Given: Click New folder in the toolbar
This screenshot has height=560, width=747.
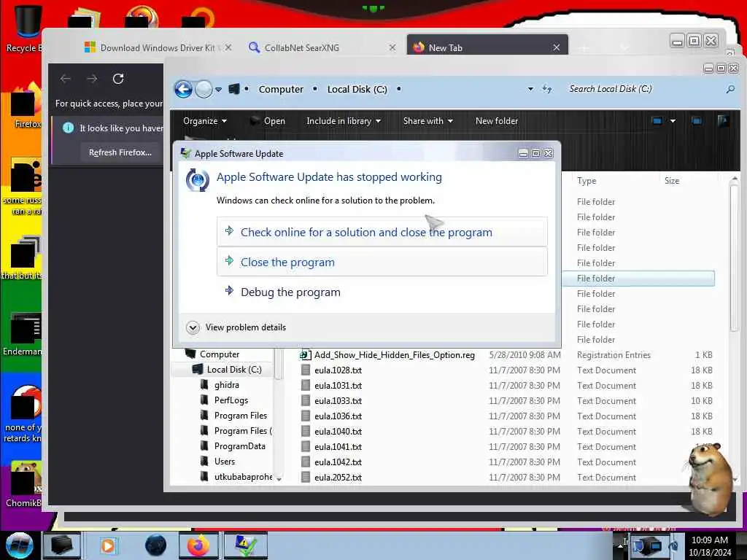Looking at the screenshot, I should pyautogui.click(x=496, y=121).
